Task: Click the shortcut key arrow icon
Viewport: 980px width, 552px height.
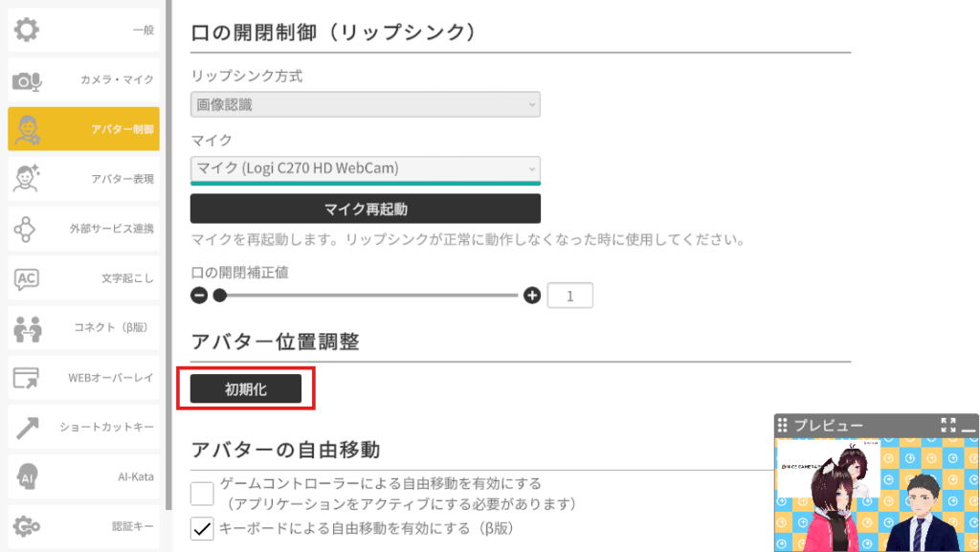Action: coord(27,428)
